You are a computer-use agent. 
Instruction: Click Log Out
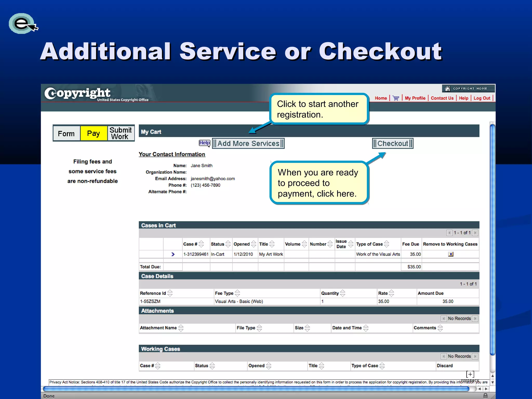(x=482, y=98)
